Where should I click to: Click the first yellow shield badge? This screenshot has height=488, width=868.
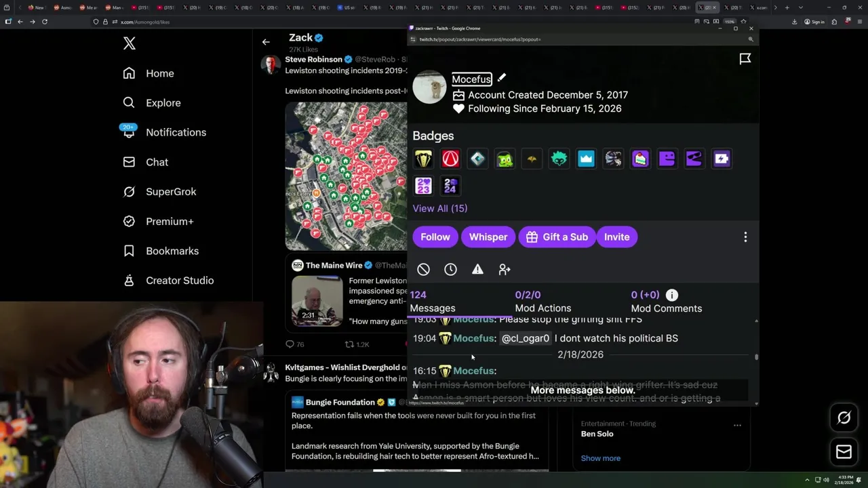pyautogui.click(x=423, y=159)
